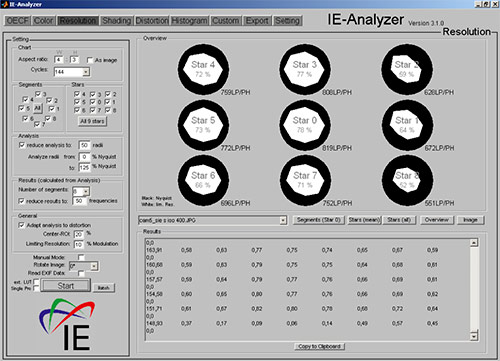Toggle segment 3 checkbox in Segments group
Viewport: 500px width, 361px height.
[x=38, y=94]
